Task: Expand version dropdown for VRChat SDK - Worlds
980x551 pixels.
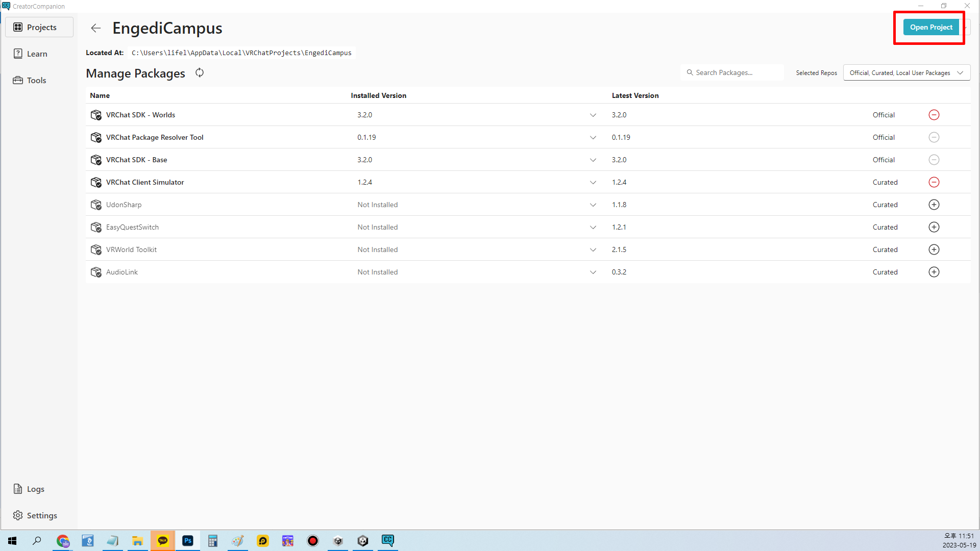Action: coord(593,115)
